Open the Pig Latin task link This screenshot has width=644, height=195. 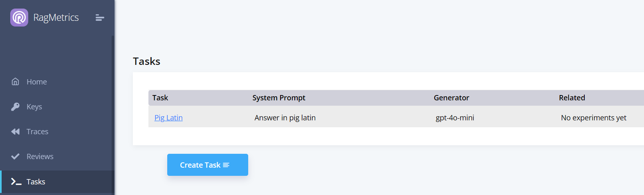pos(168,117)
